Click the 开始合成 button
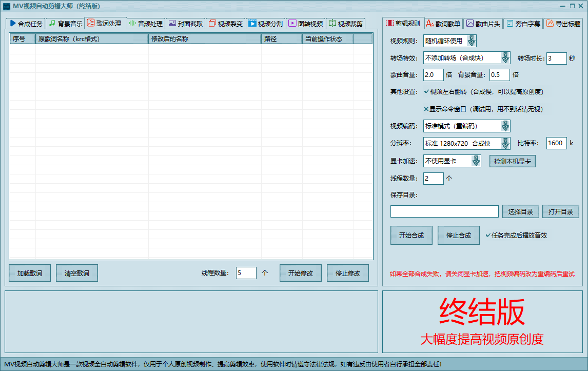The height and width of the screenshot is (371, 588). coord(411,235)
